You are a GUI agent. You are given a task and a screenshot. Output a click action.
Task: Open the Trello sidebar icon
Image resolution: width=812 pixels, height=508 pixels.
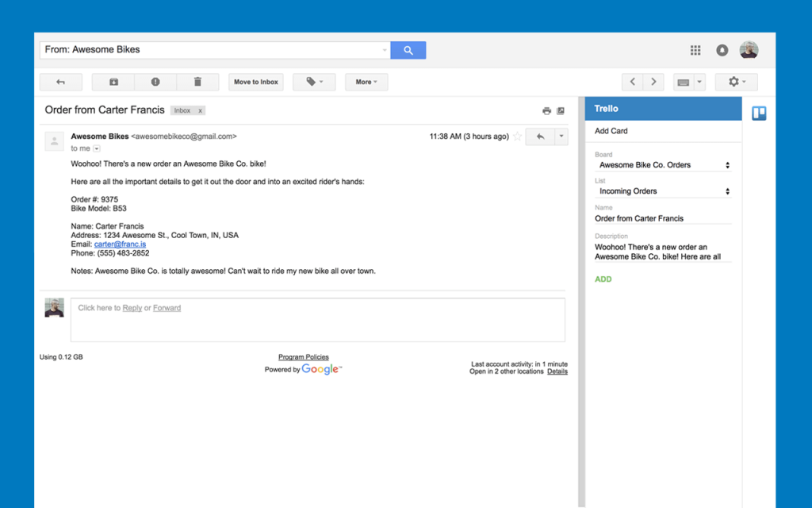759,113
